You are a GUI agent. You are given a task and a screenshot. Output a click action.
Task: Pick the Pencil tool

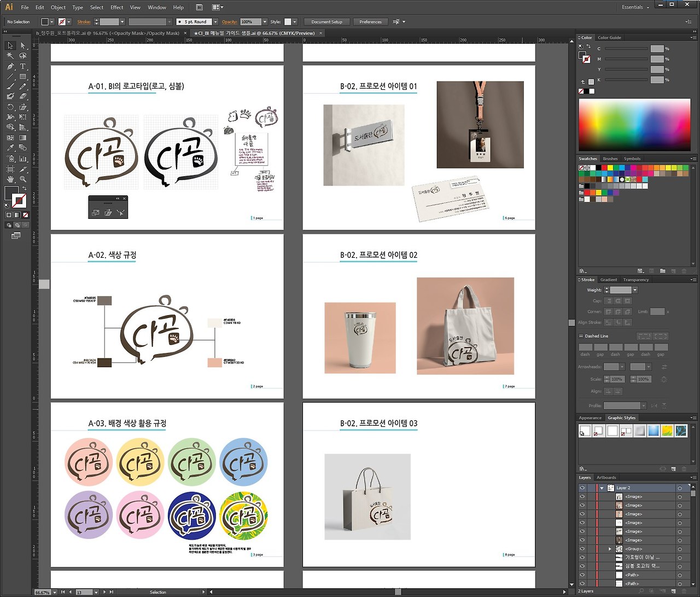coord(23,86)
